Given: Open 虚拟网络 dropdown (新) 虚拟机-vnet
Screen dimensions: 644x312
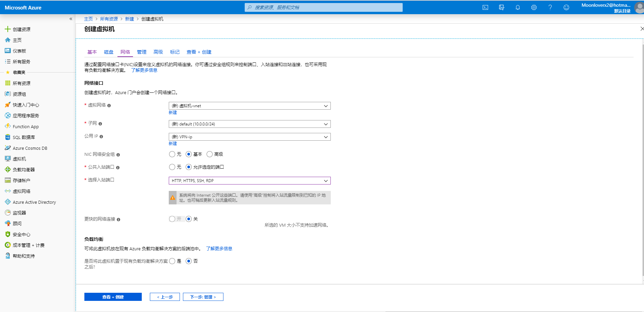Looking at the screenshot, I should click(249, 106).
